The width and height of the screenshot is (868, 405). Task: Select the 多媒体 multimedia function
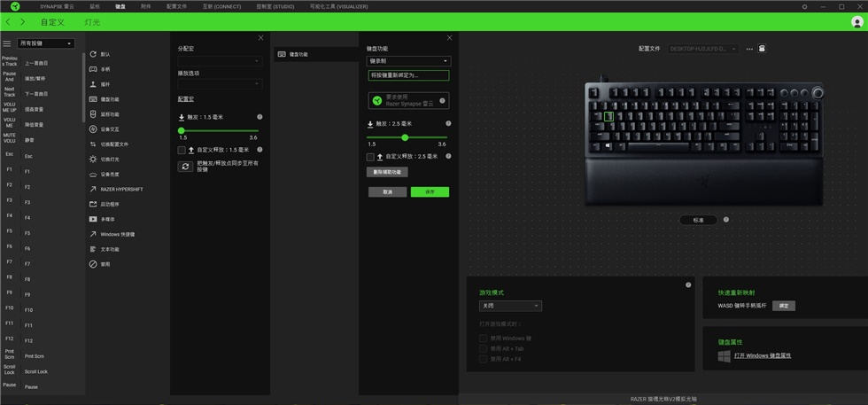[x=103, y=219]
